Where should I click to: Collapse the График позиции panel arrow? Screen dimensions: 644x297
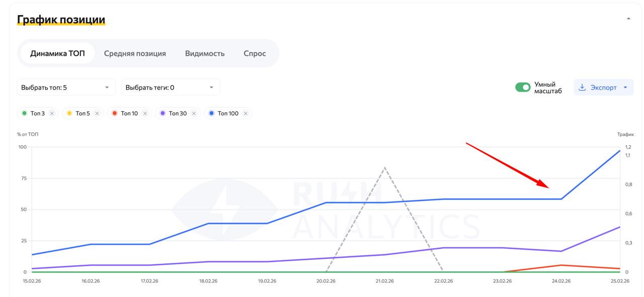[628, 19]
